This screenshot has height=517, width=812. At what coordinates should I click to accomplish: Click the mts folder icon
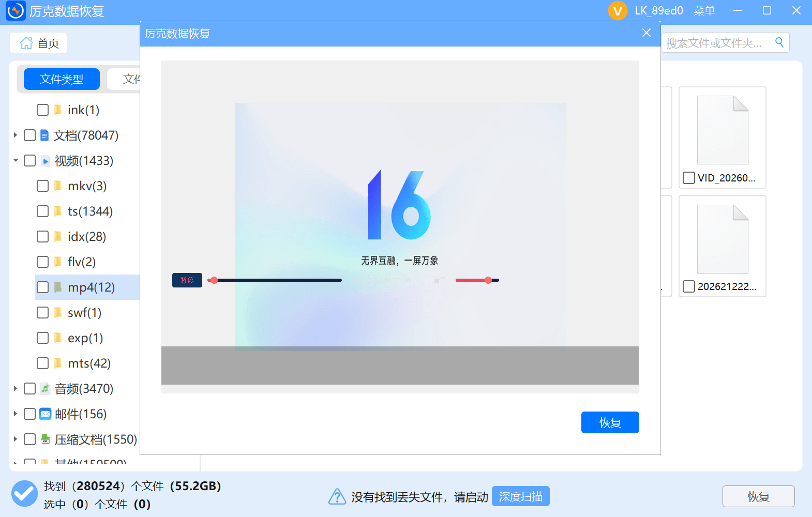point(58,363)
